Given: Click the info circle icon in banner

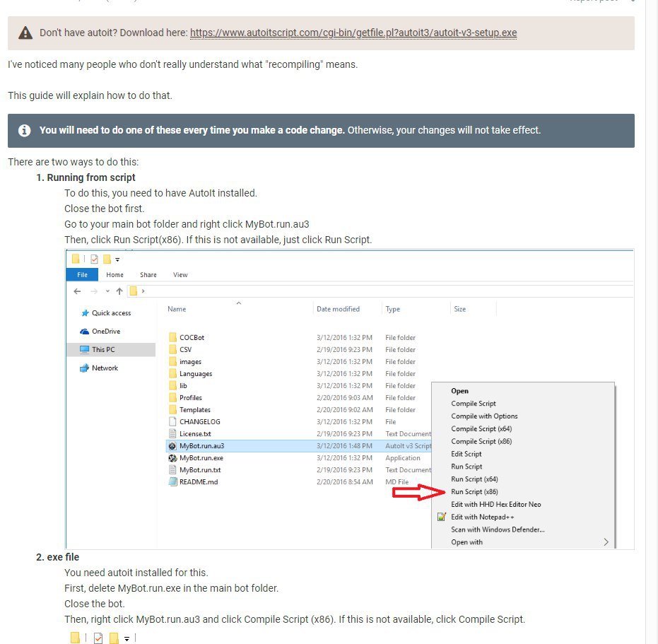Looking at the screenshot, I should coord(24,130).
